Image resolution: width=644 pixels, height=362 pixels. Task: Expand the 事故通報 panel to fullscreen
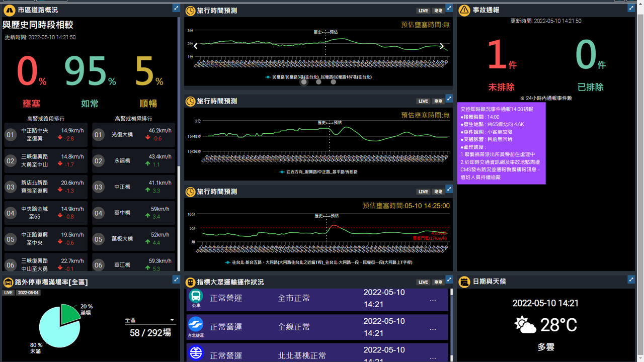(x=631, y=8)
